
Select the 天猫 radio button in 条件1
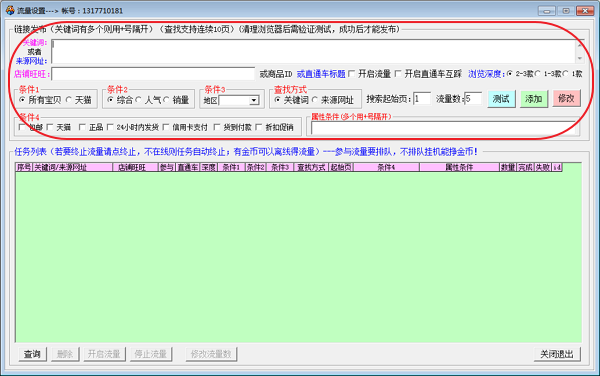(69, 100)
